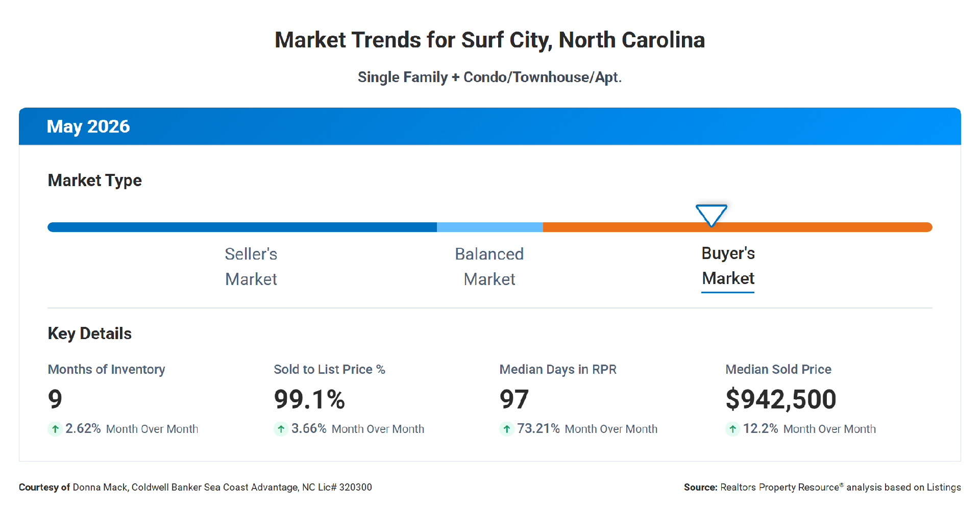This screenshot has width=980, height=514.
Task: Click the green up arrow beside 3.66%
Action: (281, 429)
